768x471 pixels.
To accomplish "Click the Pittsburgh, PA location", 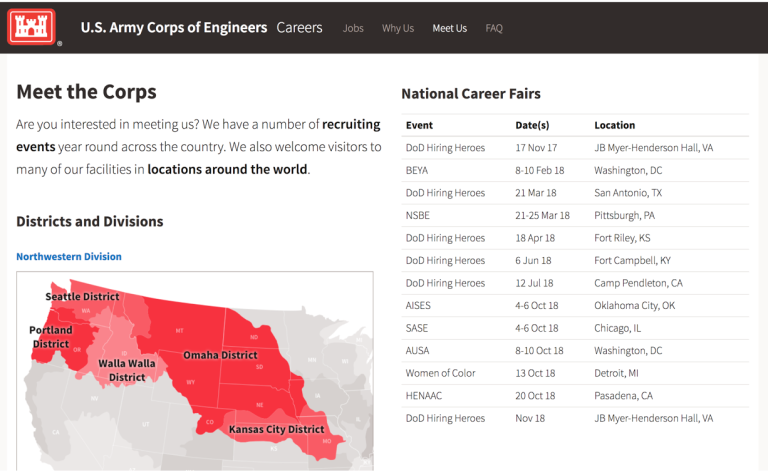I will click(624, 215).
